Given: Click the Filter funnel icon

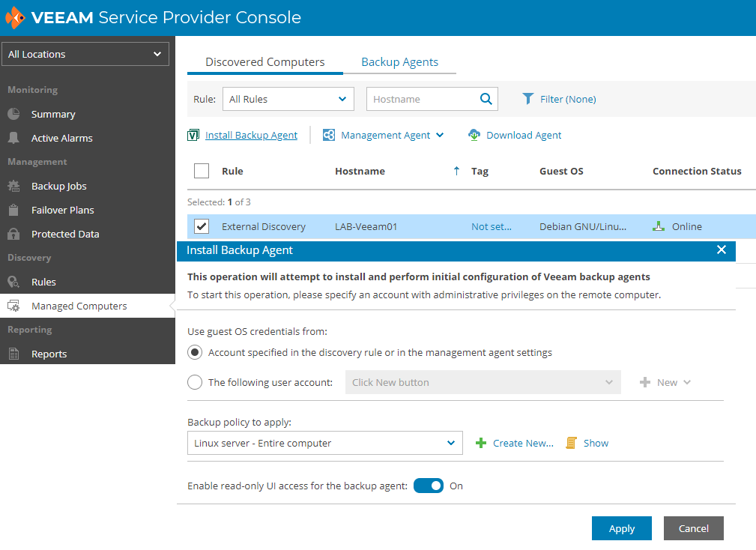Looking at the screenshot, I should 528,99.
